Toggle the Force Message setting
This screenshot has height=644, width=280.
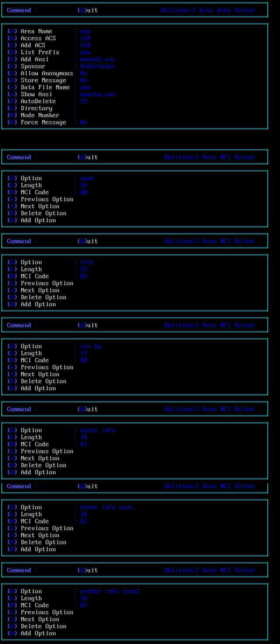tap(43, 122)
